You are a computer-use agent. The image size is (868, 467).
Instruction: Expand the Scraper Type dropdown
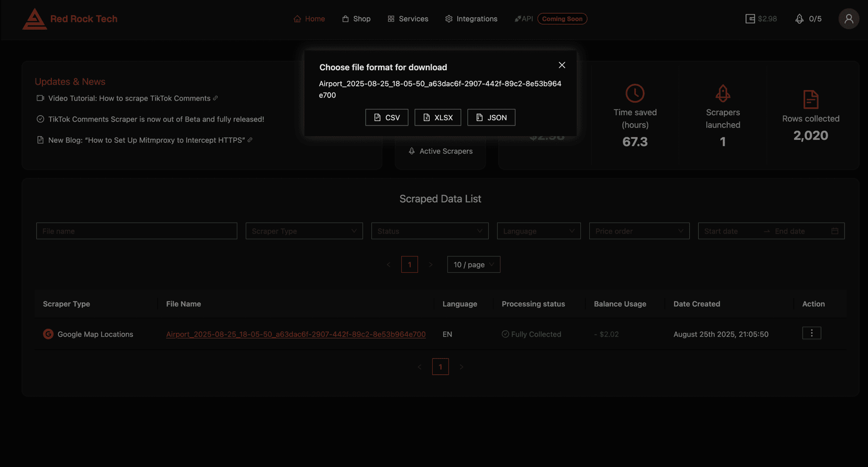pos(304,231)
